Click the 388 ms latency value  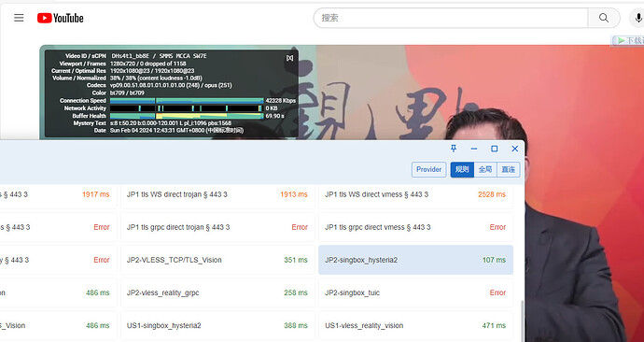click(x=296, y=325)
